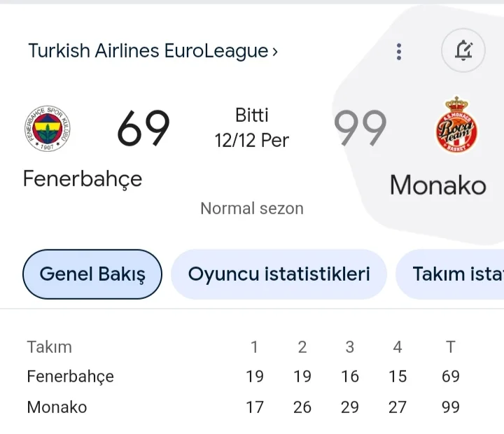Screen dimensions: 504x434
Task: Click Fenerbahçe's score of 69
Action: point(143,129)
